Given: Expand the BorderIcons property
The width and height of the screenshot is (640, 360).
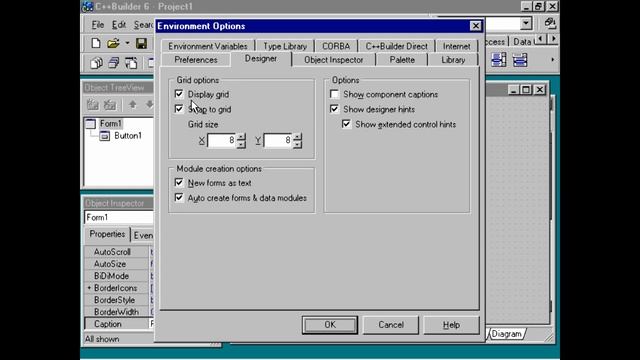Looking at the screenshot, I should click(x=89, y=288).
